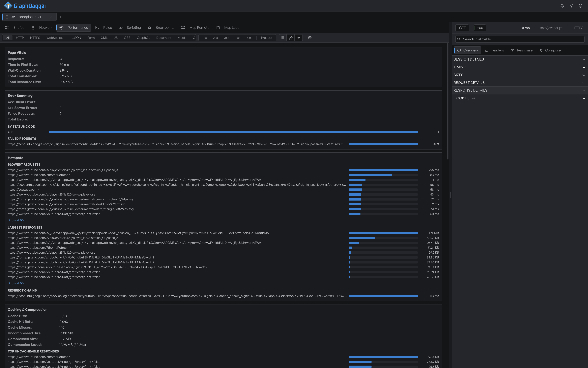Open app settings gear in top bar

click(x=581, y=6)
